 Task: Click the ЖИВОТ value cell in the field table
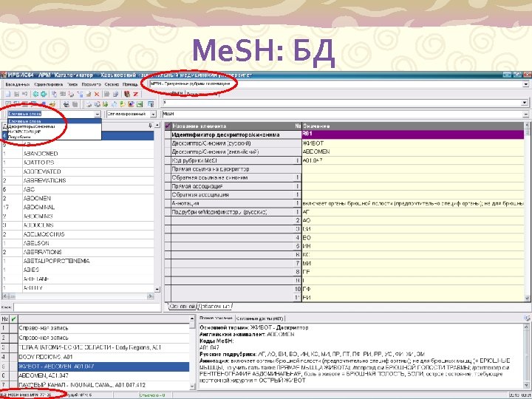click(x=413, y=143)
